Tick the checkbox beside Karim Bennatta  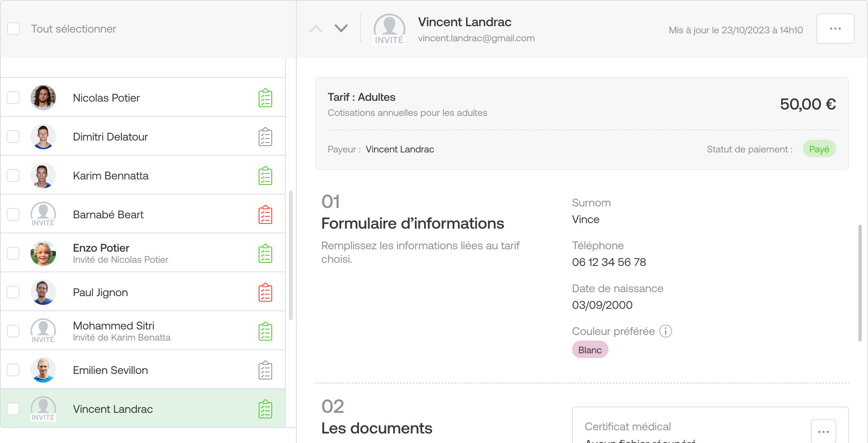tap(13, 175)
